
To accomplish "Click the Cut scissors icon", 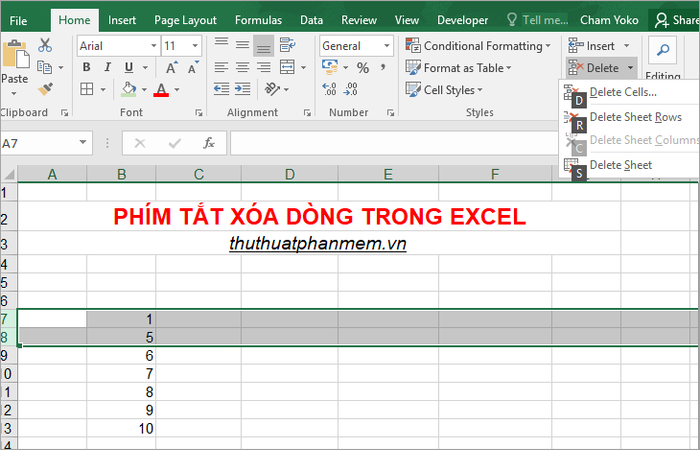I will 45,45.
